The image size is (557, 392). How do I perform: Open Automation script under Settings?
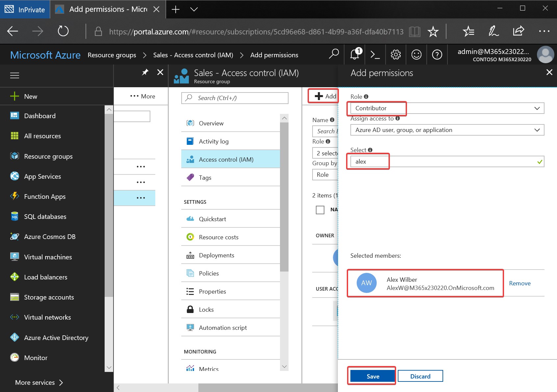click(230, 327)
